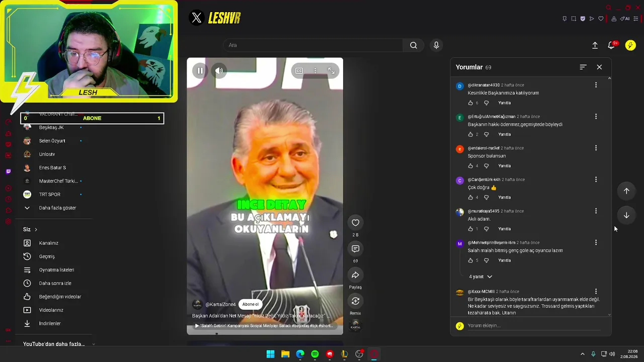Open options for the 'Sponsor bulunsun' comment

coord(596,148)
